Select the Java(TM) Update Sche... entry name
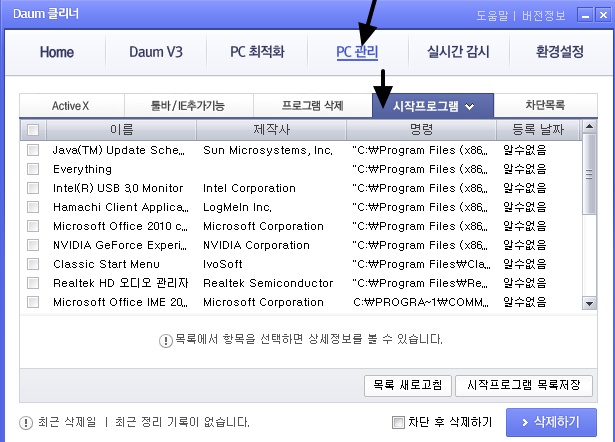This screenshot has height=442, width=615. (118, 150)
